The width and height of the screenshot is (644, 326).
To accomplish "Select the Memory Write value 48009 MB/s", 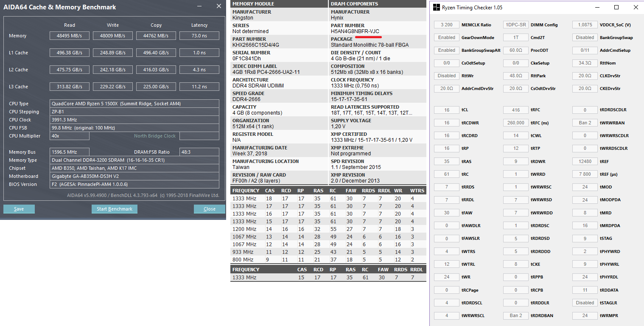I will pos(113,36).
